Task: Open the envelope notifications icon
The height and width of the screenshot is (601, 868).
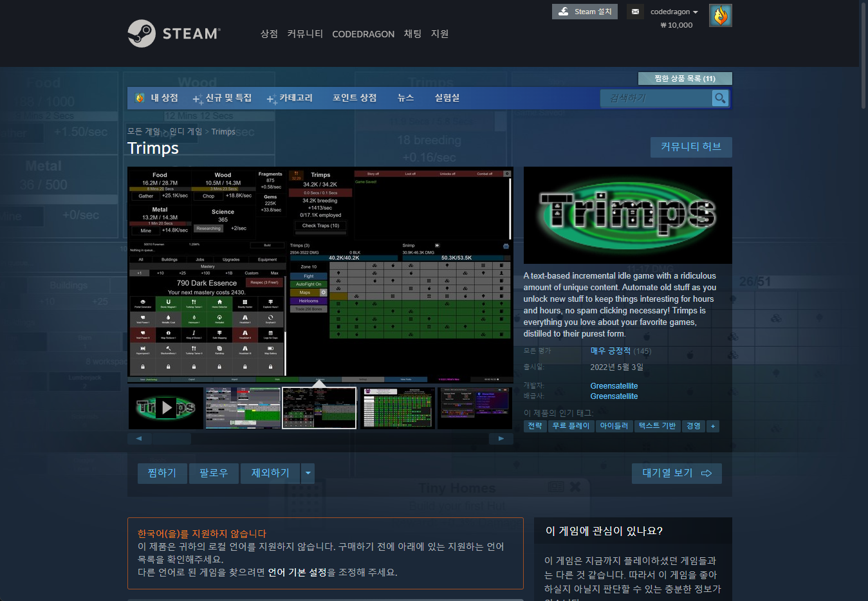Action: 635,12
